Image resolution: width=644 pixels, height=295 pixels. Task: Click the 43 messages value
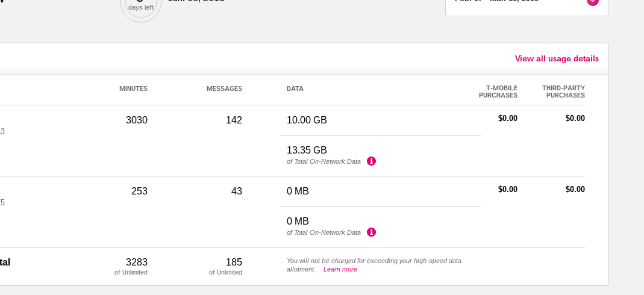237,191
